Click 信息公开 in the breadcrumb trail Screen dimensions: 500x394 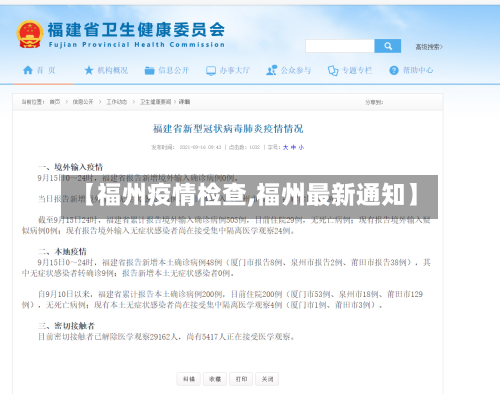point(83,102)
